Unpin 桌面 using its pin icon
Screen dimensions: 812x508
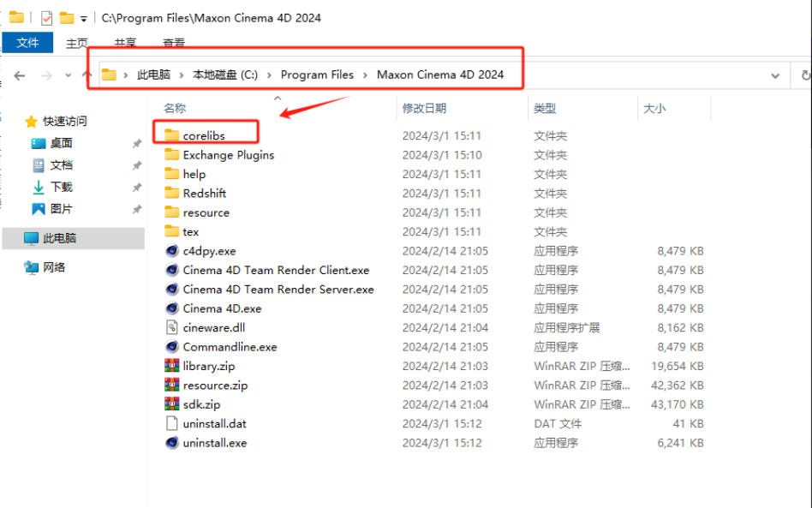[x=137, y=143]
